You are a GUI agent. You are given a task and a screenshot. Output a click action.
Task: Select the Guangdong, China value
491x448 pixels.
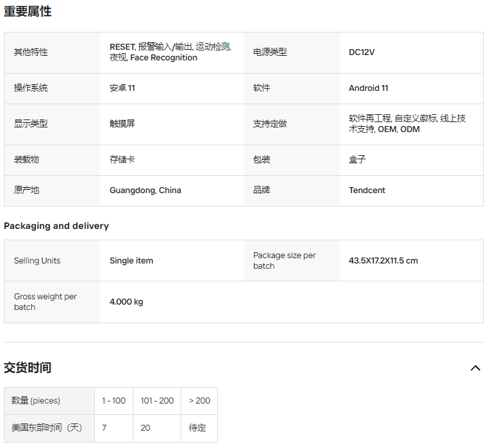146,190
